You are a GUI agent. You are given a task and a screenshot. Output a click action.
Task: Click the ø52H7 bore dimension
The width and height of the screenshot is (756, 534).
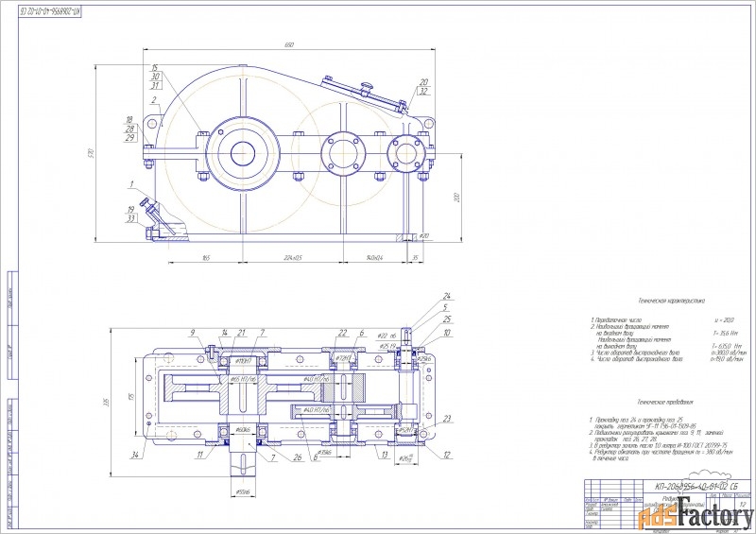tap(407, 429)
